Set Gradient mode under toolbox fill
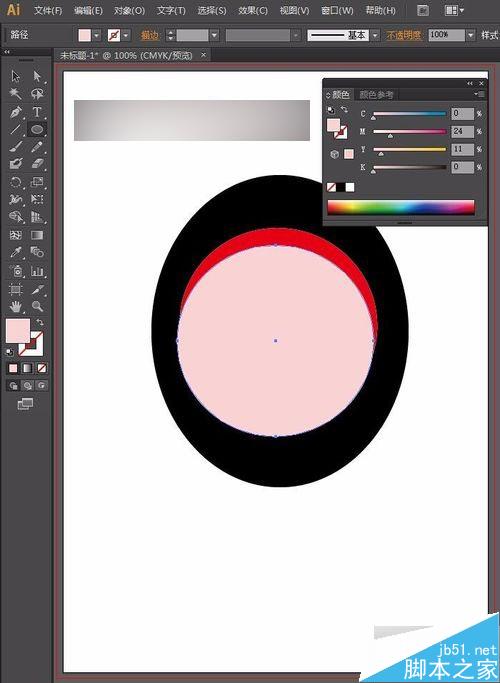Image resolution: width=500 pixels, height=683 pixels. 27,369
